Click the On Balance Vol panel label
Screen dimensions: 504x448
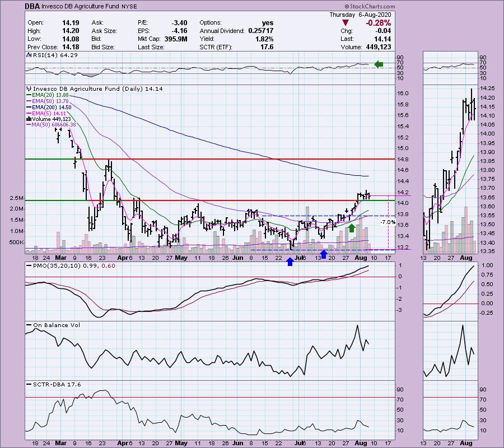[57, 325]
